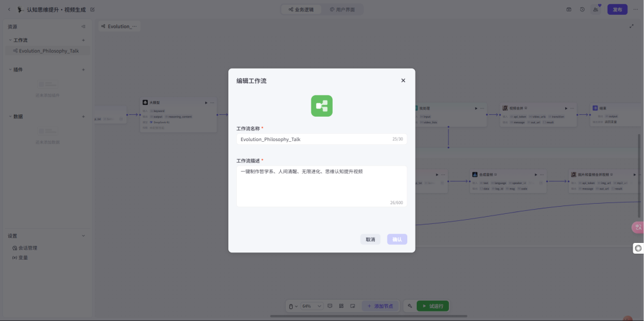Click the auto-layout grid icon
The height and width of the screenshot is (321, 644).
tap(341, 306)
